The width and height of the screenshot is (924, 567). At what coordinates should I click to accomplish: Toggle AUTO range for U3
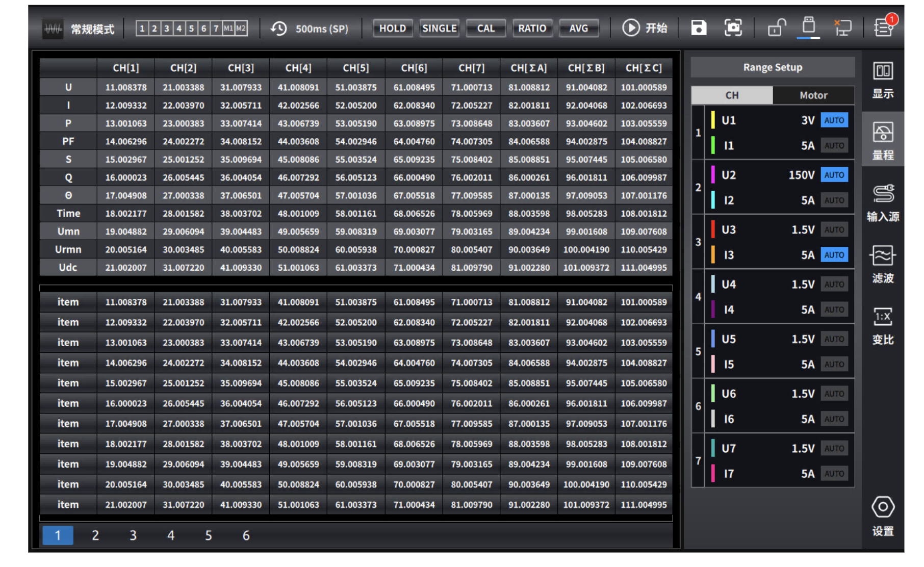(x=834, y=229)
